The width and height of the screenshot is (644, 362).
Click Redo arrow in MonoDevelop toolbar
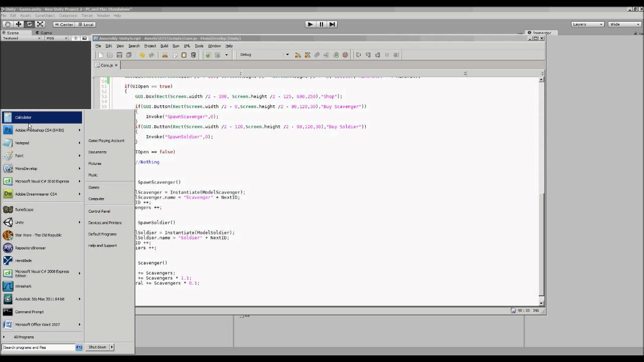click(x=151, y=55)
